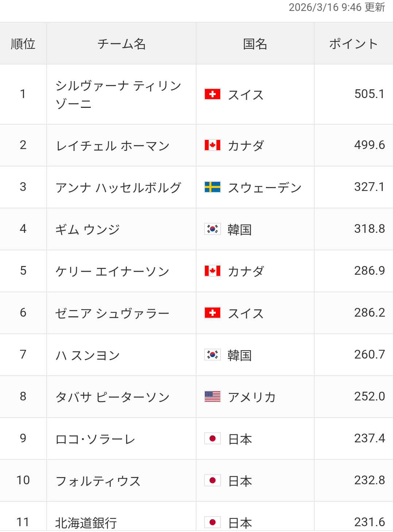393x532 pixels.
Task: Click the Swiss flag beside Silvana Tirinzoni
Action: [213, 94]
